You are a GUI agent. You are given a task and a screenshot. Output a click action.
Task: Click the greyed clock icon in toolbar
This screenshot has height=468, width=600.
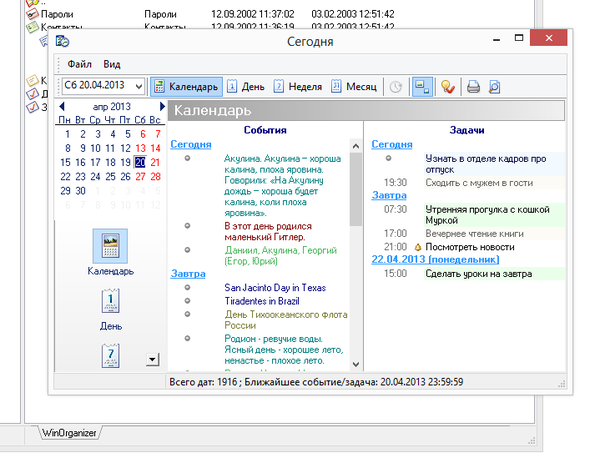[396, 87]
